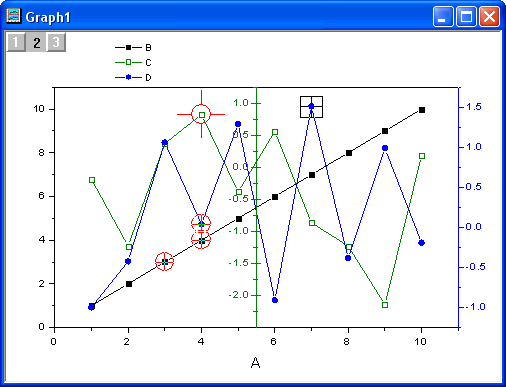The height and width of the screenshot is (387, 506).
Task: Click blue circle data point at x=6
Action: [x=275, y=300]
